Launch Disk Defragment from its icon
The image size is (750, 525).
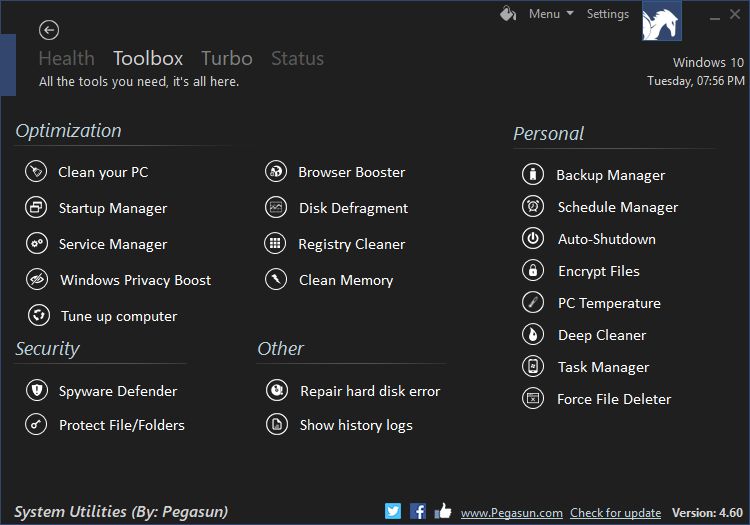(276, 208)
